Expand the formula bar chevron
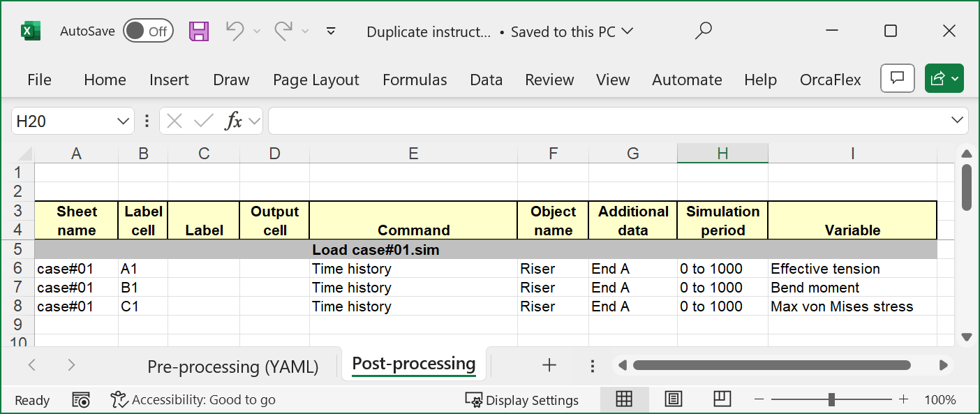Screen dimensions: 980x414 (x=957, y=121)
